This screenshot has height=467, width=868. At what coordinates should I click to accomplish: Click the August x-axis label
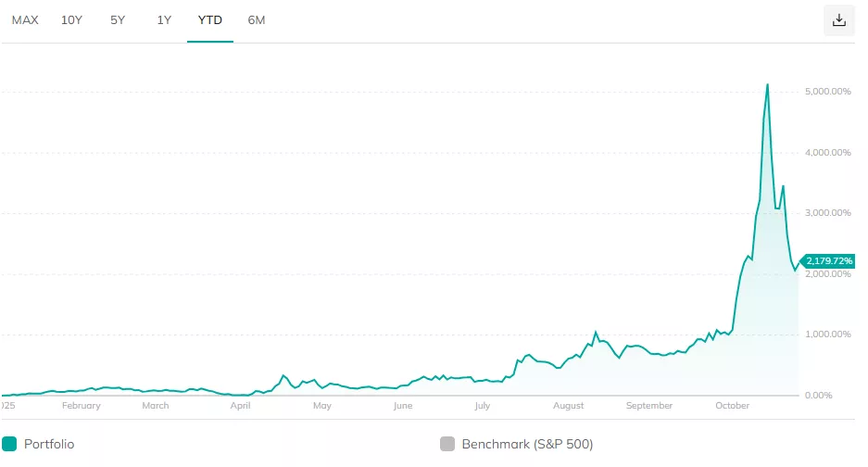(x=569, y=406)
